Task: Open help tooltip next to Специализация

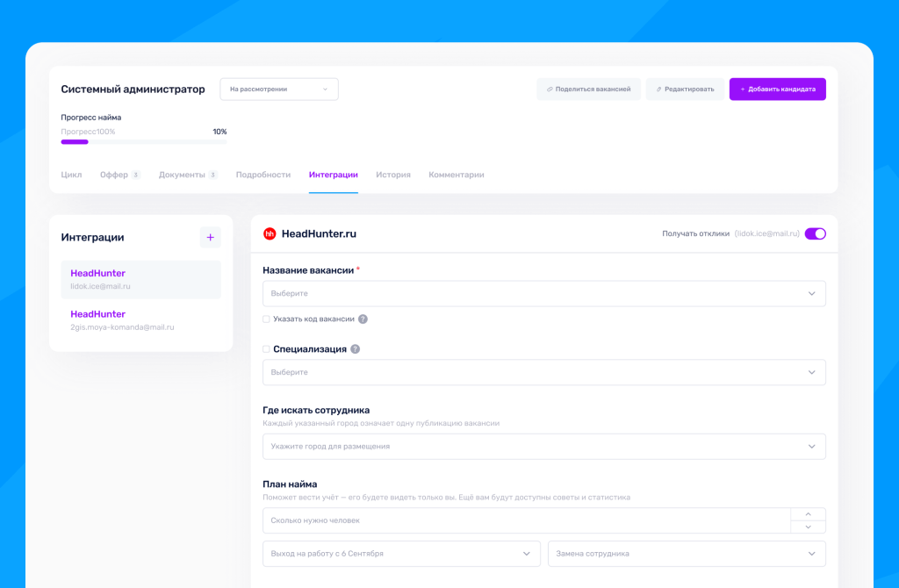Action: 356,349
